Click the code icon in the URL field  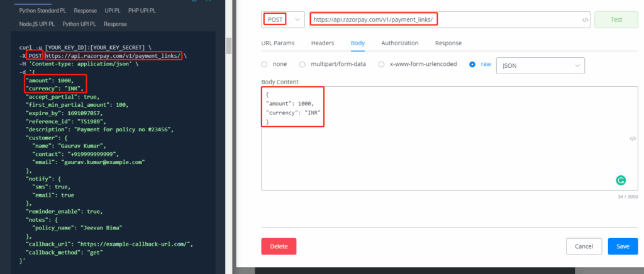click(585, 20)
